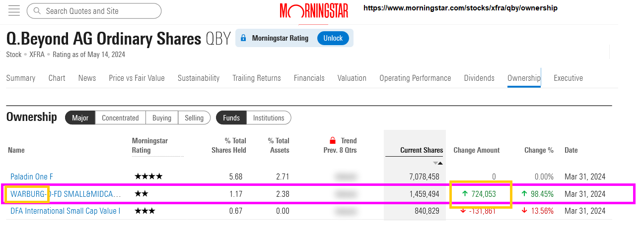Open the WARBURG-D-FD SMALL&MIDCA fund link
Image resolution: width=644 pixels, height=233 pixels.
tap(66, 194)
